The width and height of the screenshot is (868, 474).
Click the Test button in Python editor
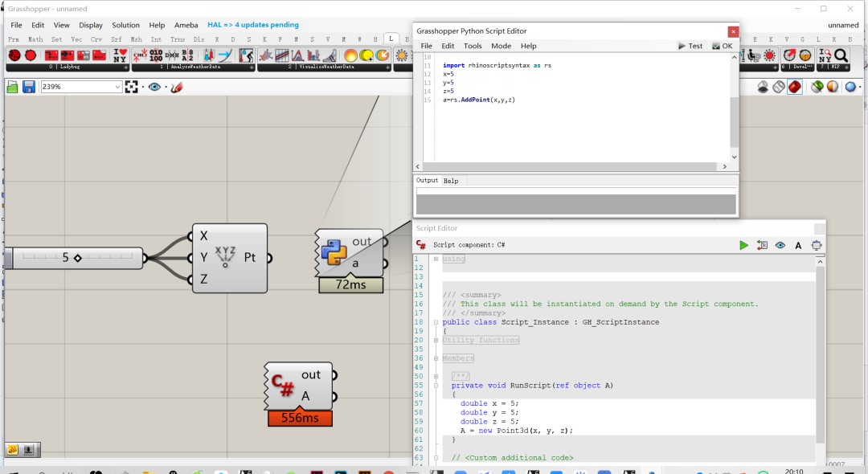(x=690, y=46)
